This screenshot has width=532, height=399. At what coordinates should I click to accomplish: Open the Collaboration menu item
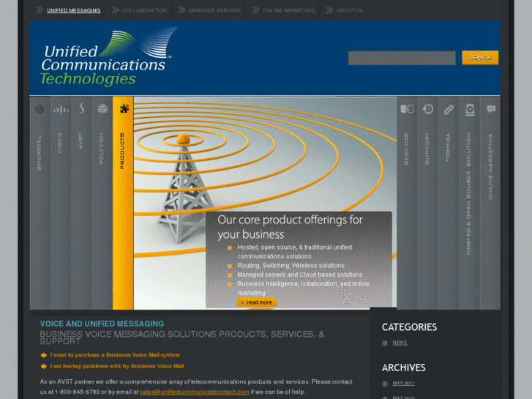144,10
